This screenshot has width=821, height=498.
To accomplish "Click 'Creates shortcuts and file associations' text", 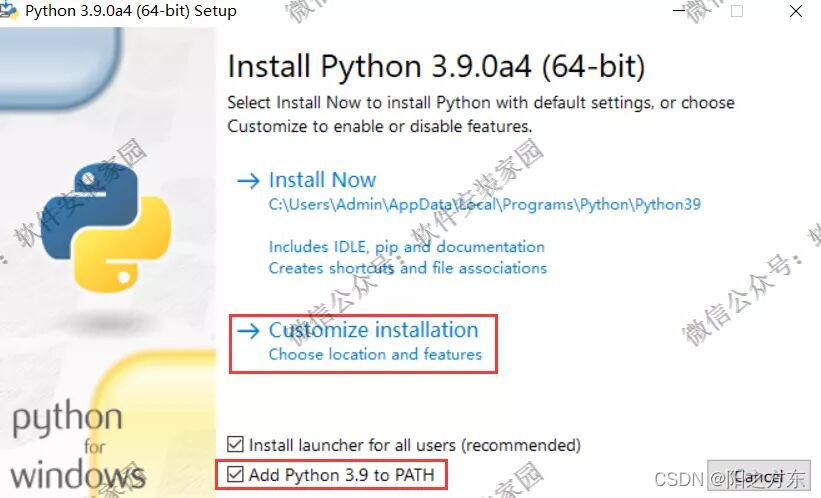I will point(408,268).
